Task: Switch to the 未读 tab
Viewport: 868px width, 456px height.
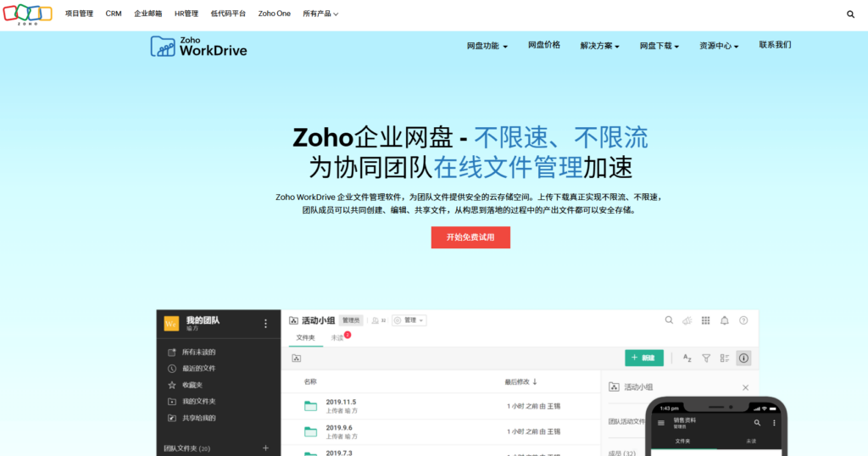Action: pyautogui.click(x=337, y=337)
